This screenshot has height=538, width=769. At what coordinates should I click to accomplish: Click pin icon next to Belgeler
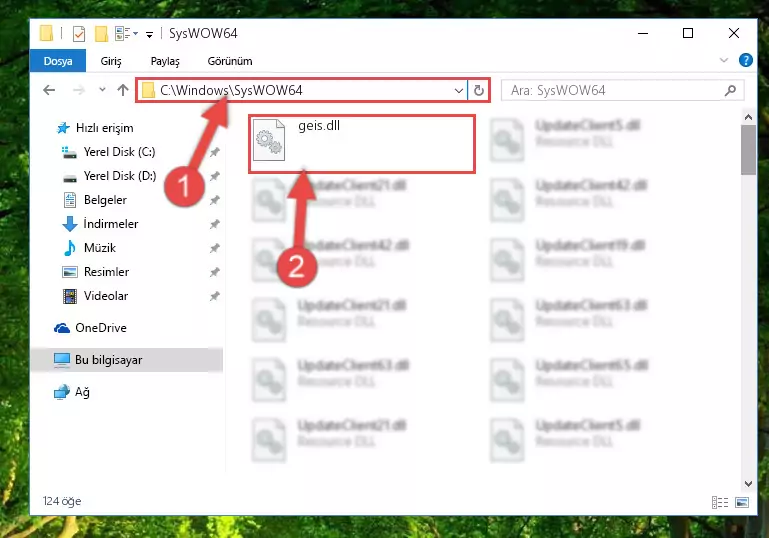click(x=215, y=200)
